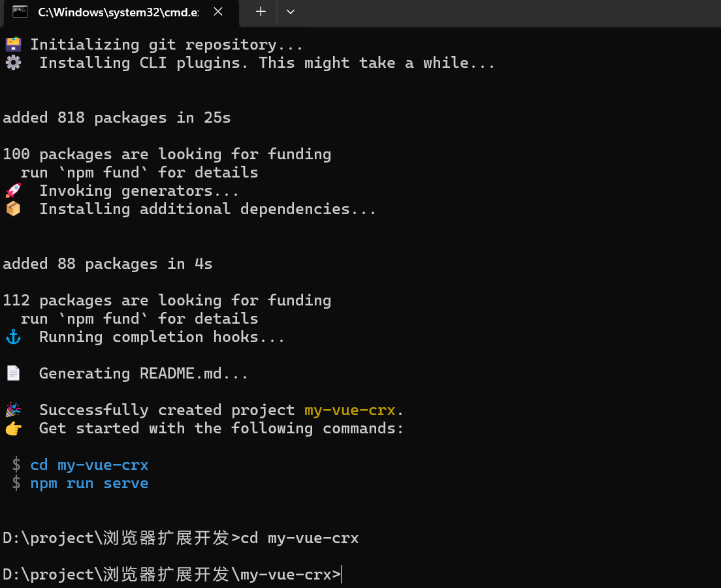Viewport: 721px width, 588px height.
Task: Click the 'added 818 packages in 25s' line
Action: (x=117, y=117)
